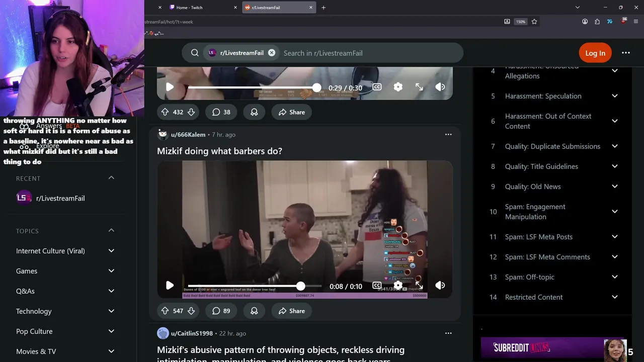Open the 38 comments
This screenshot has width=644, height=362.
click(x=221, y=112)
